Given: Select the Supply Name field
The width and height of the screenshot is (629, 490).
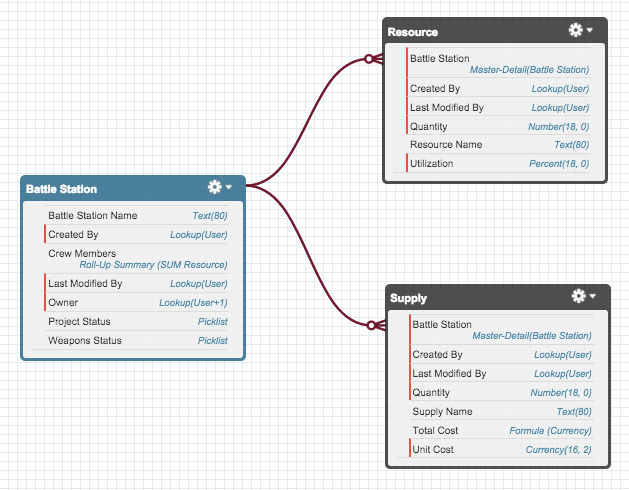Looking at the screenshot, I should (501, 411).
